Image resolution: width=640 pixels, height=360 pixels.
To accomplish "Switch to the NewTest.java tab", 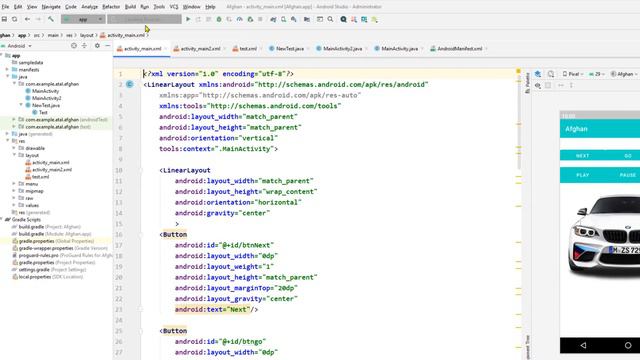I will click(288, 49).
